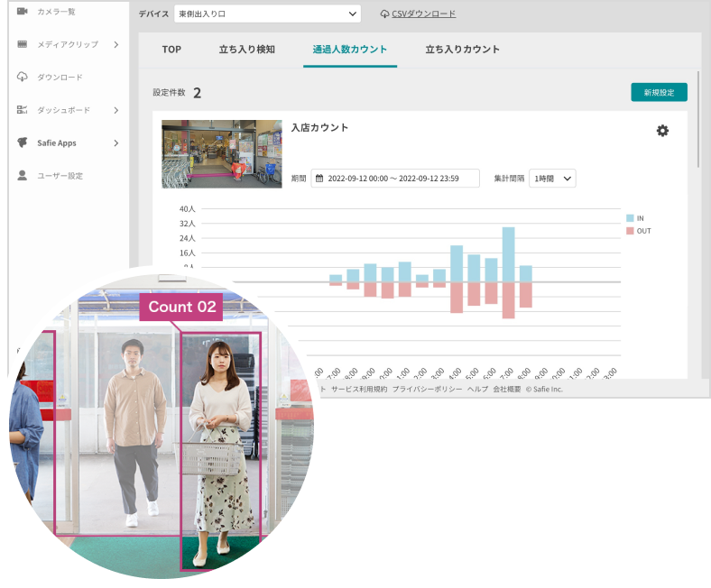Viewport: 711px width, 588px height.
Task: Select the 通過人数カウント tab
Action: pyautogui.click(x=349, y=50)
